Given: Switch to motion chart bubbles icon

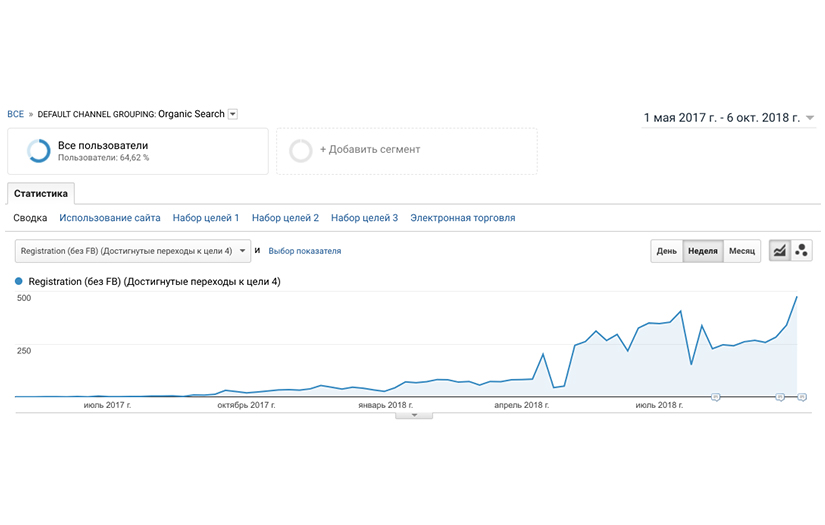Looking at the screenshot, I should pyautogui.click(x=801, y=251).
